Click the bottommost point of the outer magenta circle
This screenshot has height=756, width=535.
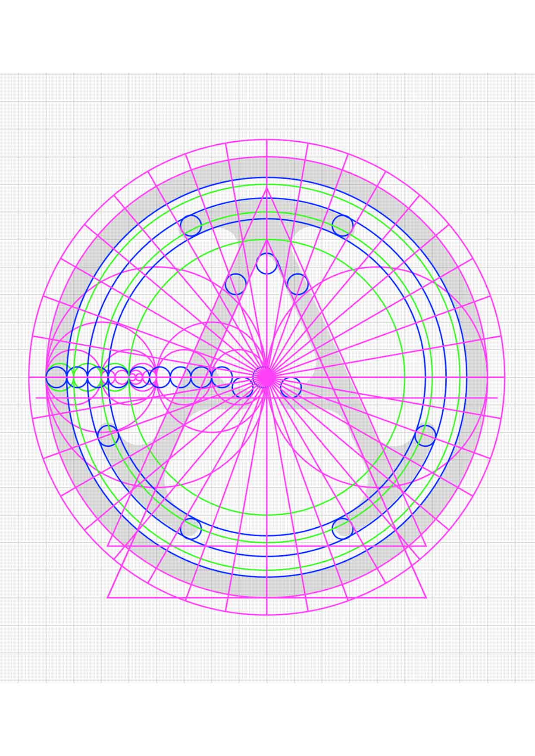tap(266, 615)
